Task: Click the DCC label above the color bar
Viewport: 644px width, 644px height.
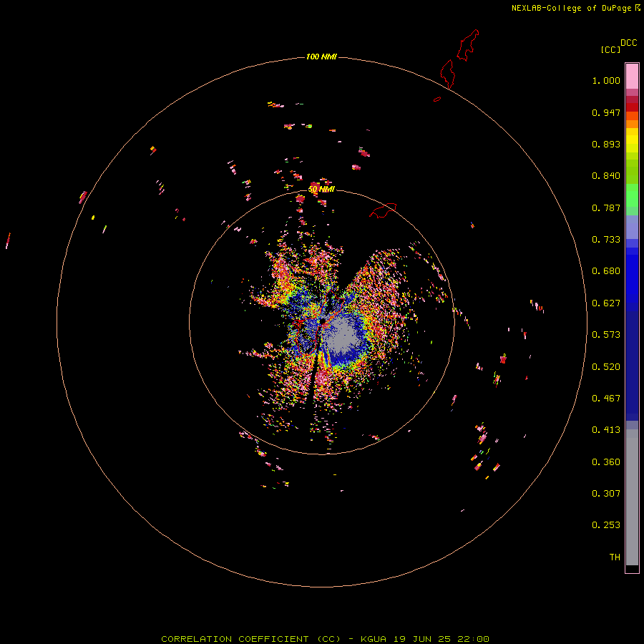Action: [628, 43]
